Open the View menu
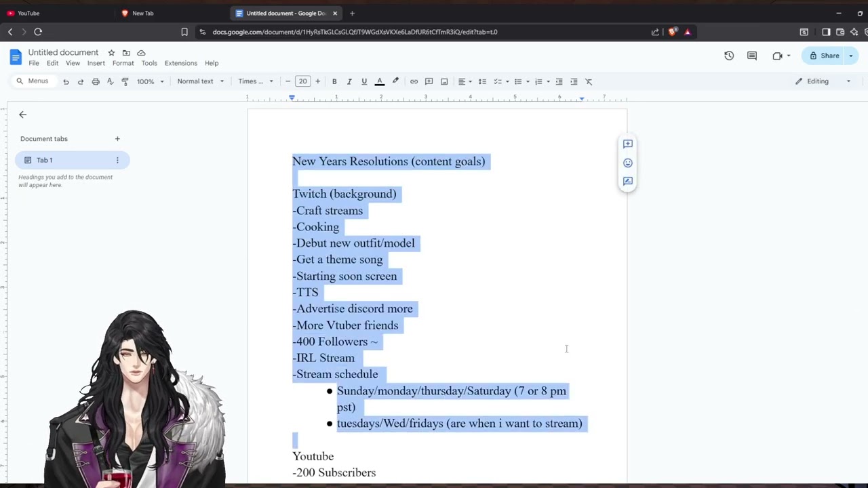This screenshot has height=488, width=868. 73,63
